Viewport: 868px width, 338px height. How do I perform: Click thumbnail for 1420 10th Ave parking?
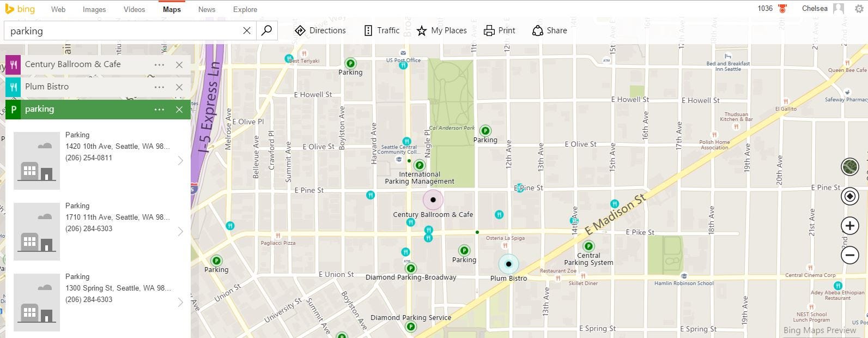coord(37,161)
